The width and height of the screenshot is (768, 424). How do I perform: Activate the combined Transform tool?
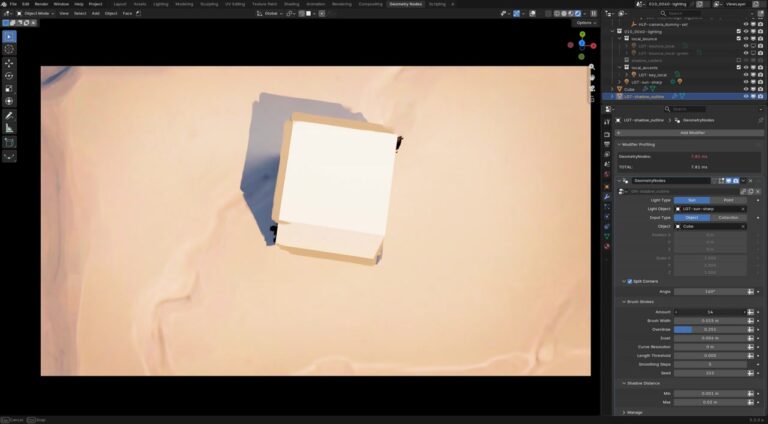(x=9, y=101)
